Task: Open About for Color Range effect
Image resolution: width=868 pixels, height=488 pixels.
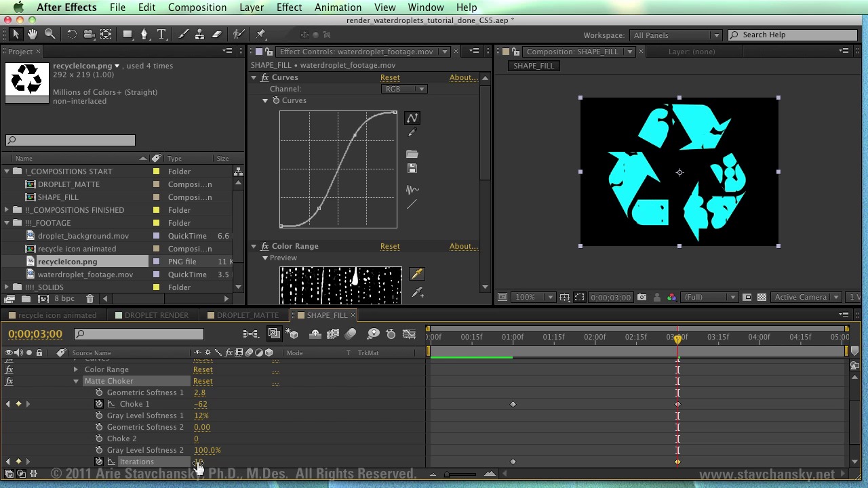Action: coord(463,247)
